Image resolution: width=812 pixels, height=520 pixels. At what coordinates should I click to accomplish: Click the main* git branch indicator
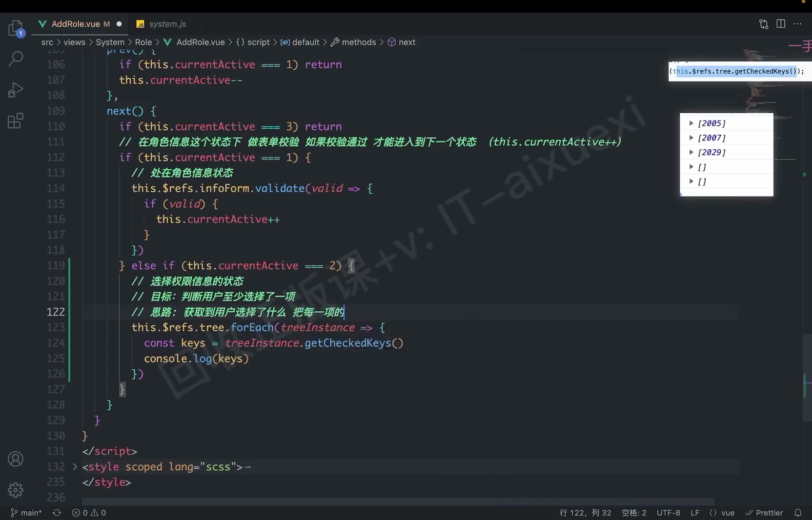[26, 513]
